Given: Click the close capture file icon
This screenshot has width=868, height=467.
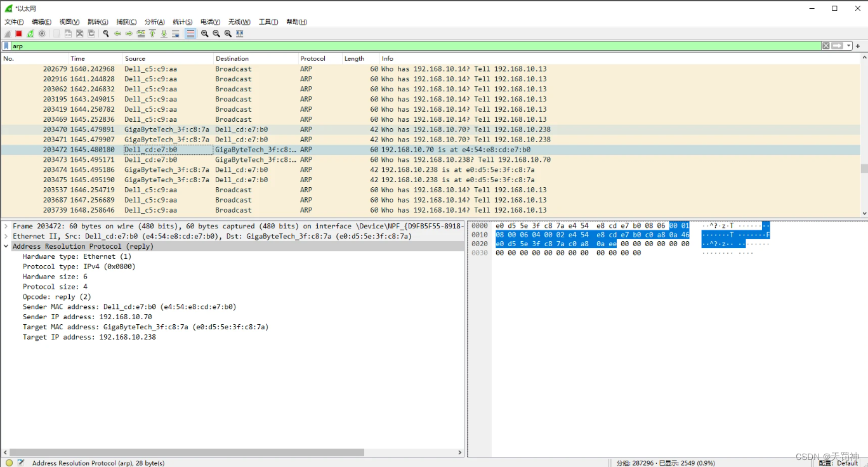Looking at the screenshot, I should point(80,34).
